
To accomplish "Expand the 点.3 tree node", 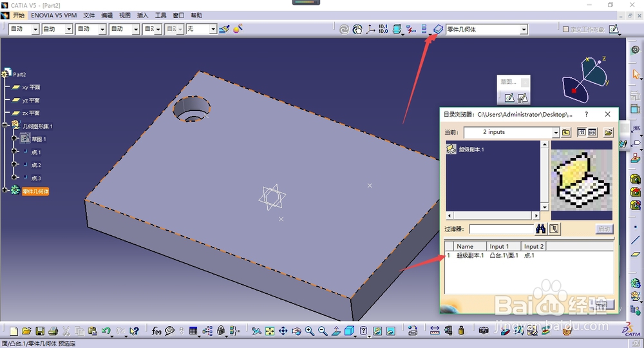I will pos(14,177).
